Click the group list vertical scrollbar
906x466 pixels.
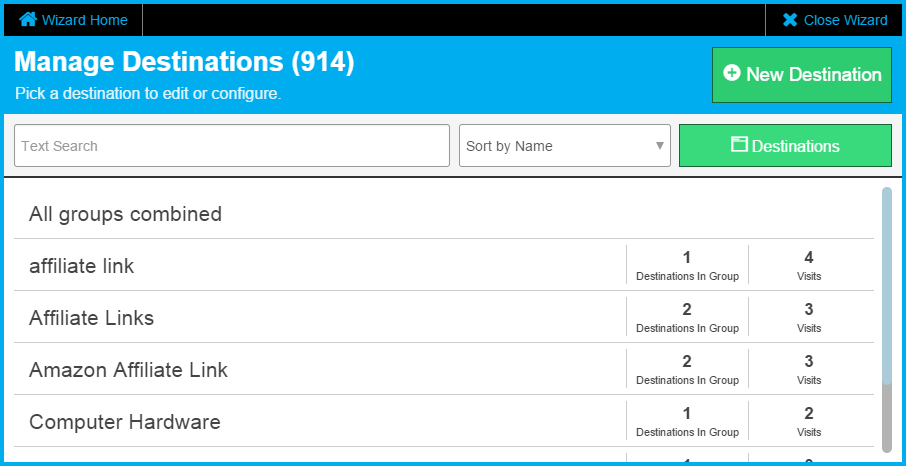coord(887,319)
